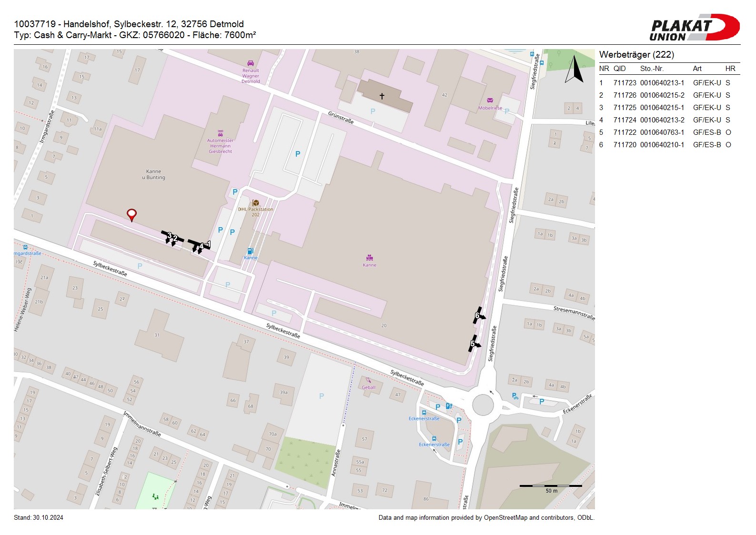Click the OpenStreetMap attribution text

pyautogui.click(x=486, y=518)
